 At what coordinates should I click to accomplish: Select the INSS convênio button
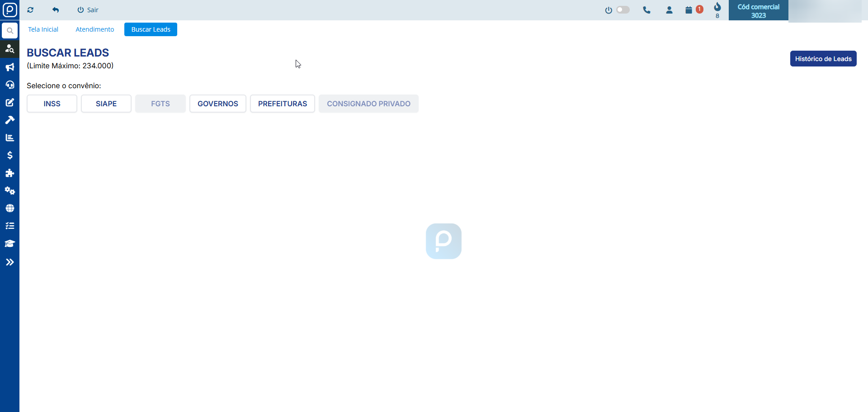pyautogui.click(x=52, y=104)
